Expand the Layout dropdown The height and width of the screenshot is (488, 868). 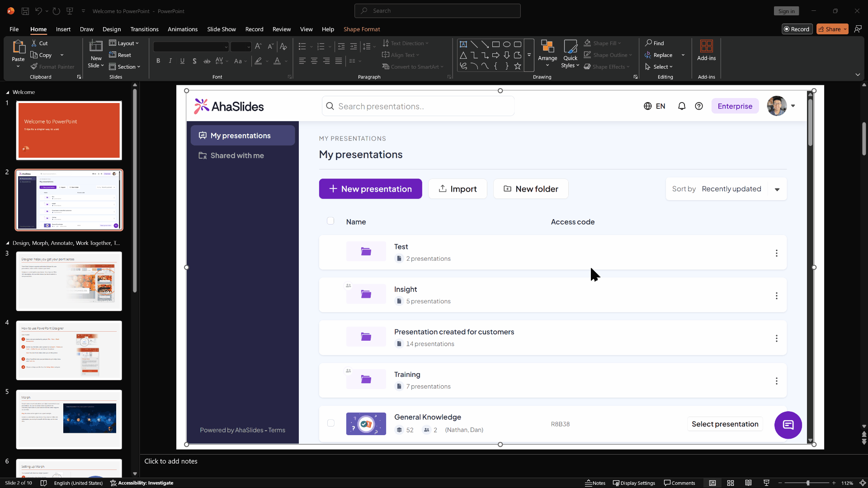pos(124,43)
